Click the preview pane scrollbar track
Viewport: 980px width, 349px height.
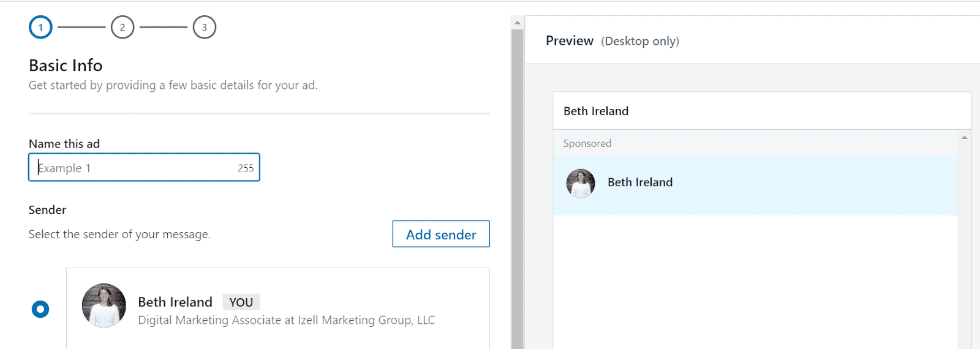[964, 245]
